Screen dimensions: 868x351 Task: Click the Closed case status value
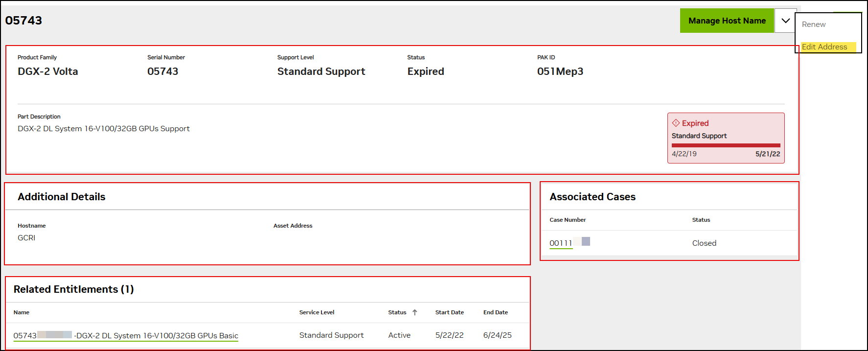click(704, 243)
